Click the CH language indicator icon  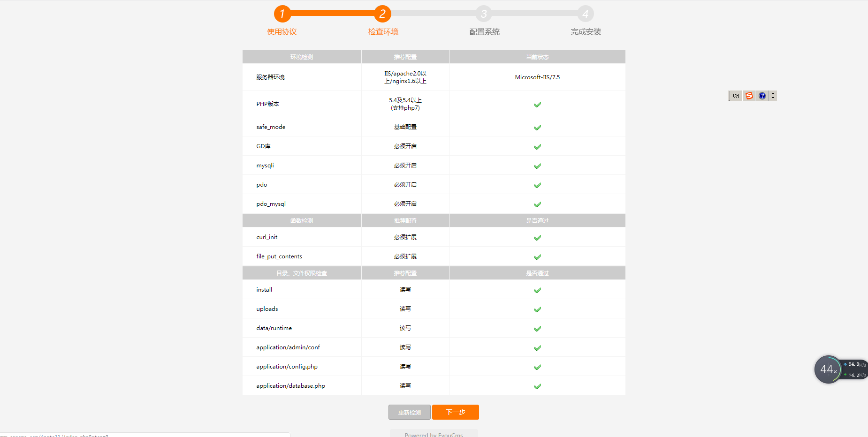pyautogui.click(x=735, y=96)
